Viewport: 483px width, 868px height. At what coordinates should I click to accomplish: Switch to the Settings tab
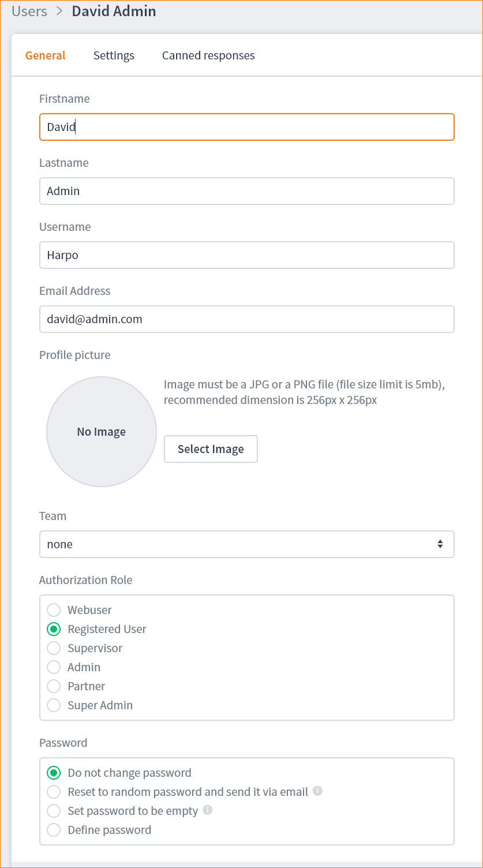point(114,55)
